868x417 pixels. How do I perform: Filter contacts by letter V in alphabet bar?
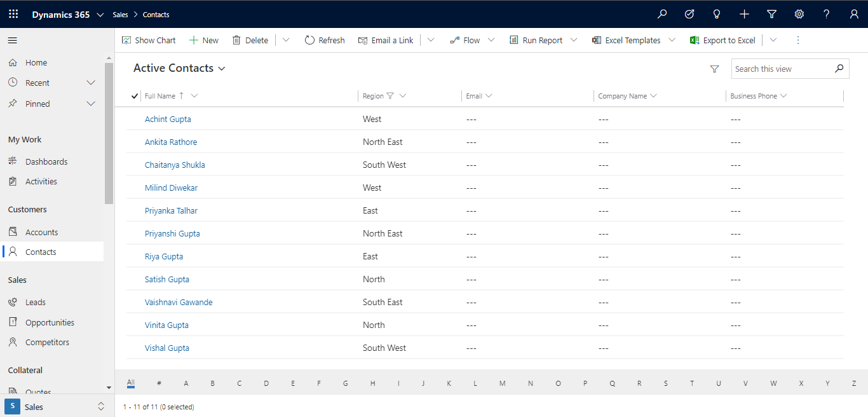745,383
